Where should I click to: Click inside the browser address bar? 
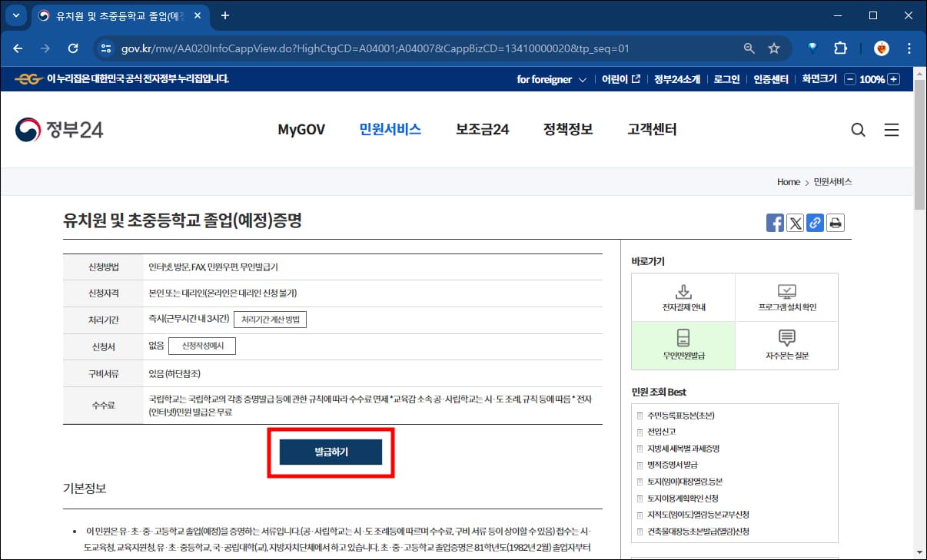pos(384,48)
